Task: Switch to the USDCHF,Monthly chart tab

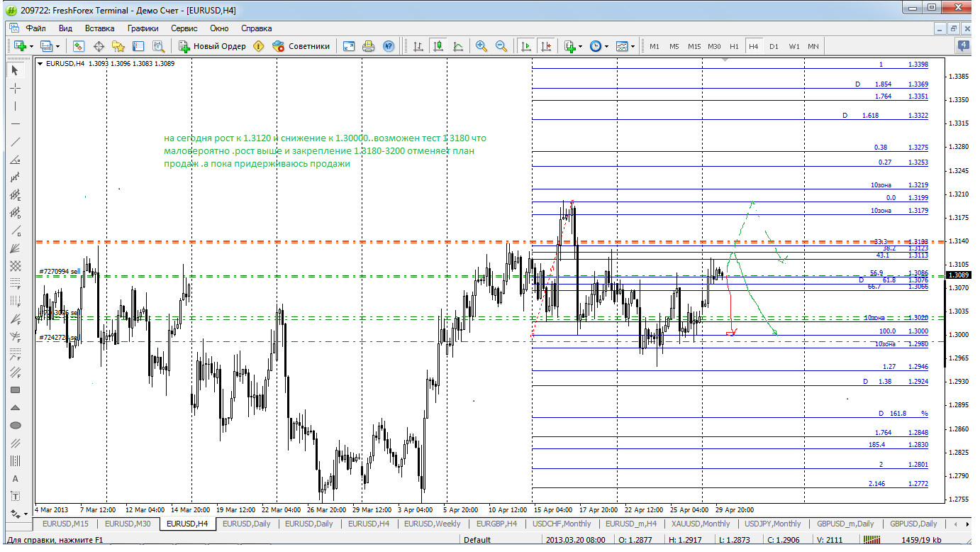Action: [562, 524]
